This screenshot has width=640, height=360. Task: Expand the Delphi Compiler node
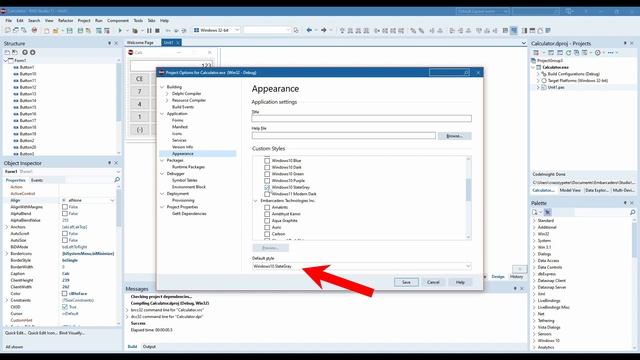167,93
